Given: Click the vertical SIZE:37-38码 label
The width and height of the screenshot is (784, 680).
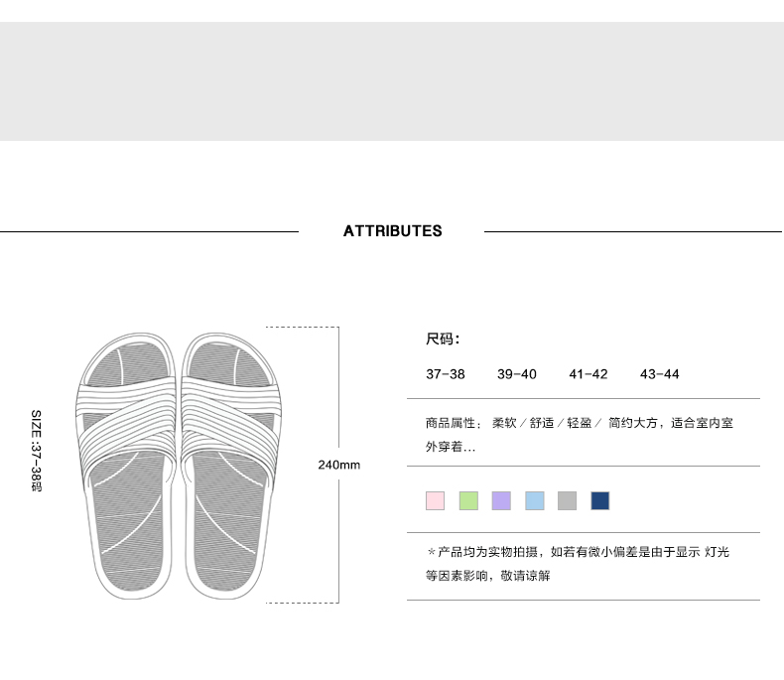Looking at the screenshot, I should click(x=36, y=451).
